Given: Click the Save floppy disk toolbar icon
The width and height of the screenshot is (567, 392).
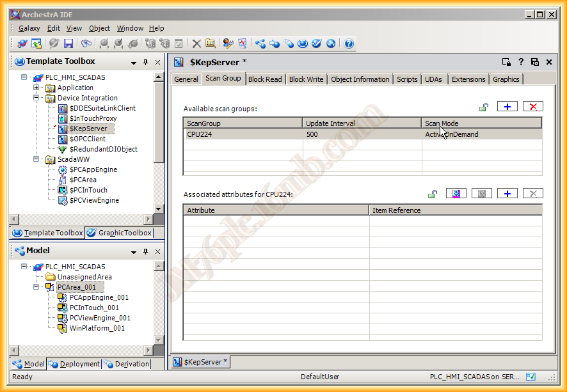Looking at the screenshot, I should (68, 43).
